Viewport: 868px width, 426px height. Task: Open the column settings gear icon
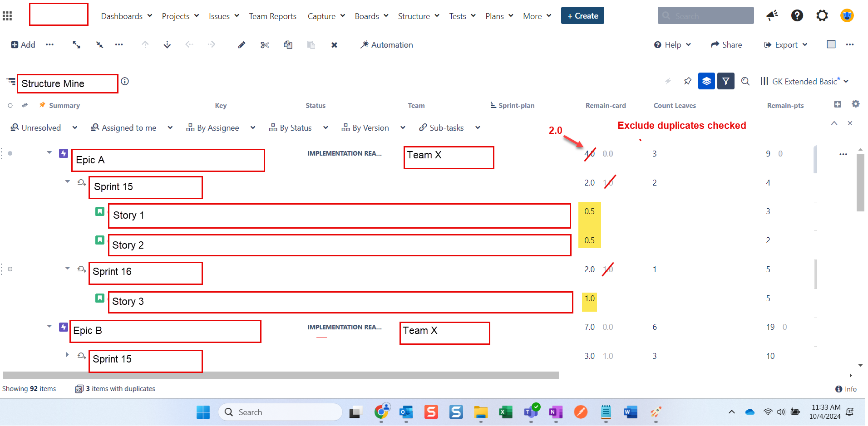click(855, 104)
